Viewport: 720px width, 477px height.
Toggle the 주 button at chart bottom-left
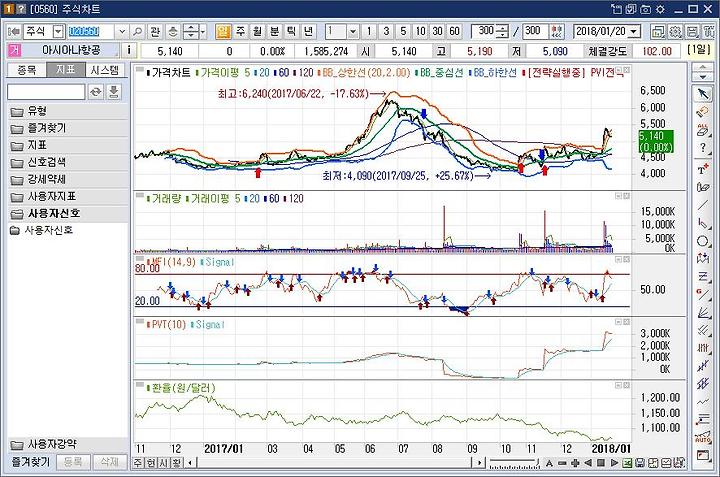point(138,462)
